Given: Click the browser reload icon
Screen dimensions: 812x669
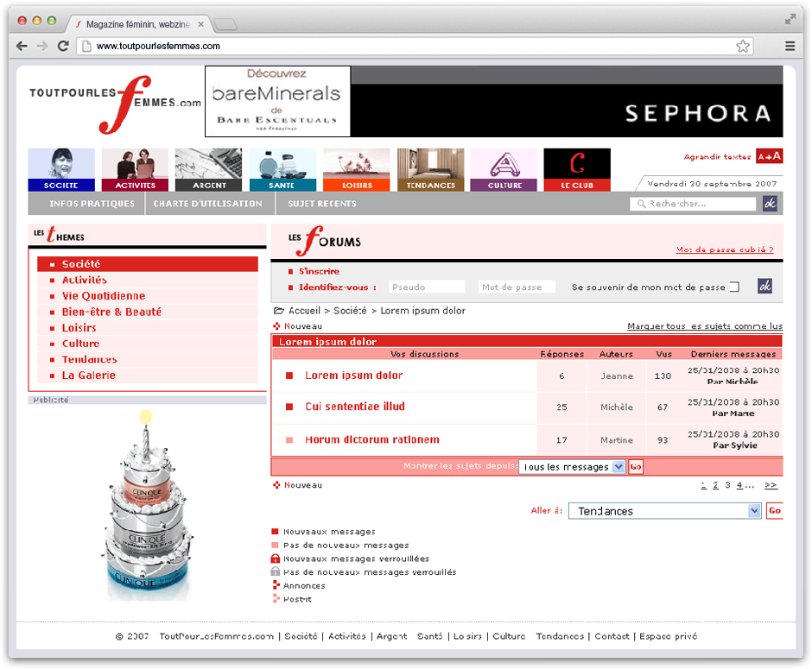Looking at the screenshot, I should tap(63, 46).
